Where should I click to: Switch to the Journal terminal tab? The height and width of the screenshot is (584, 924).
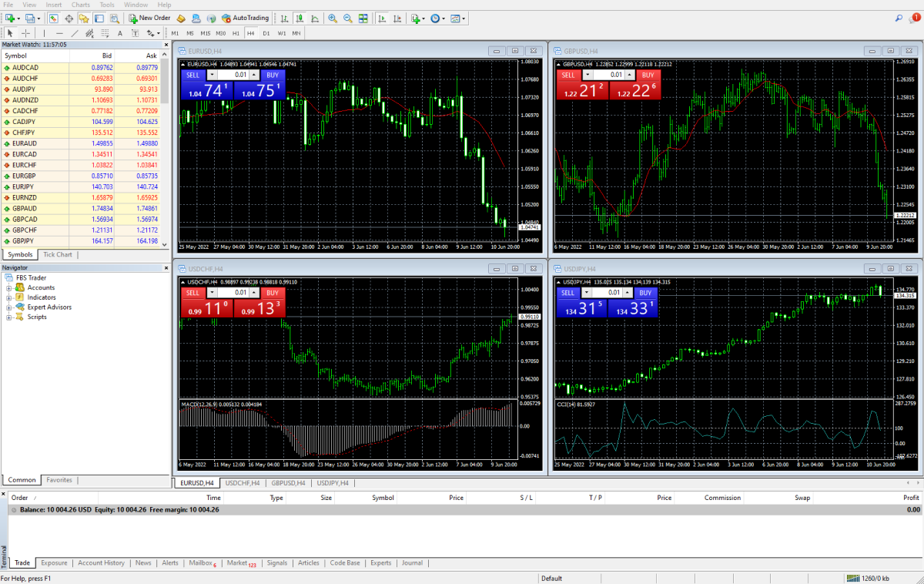pyautogui.click(x=412, y=562)
